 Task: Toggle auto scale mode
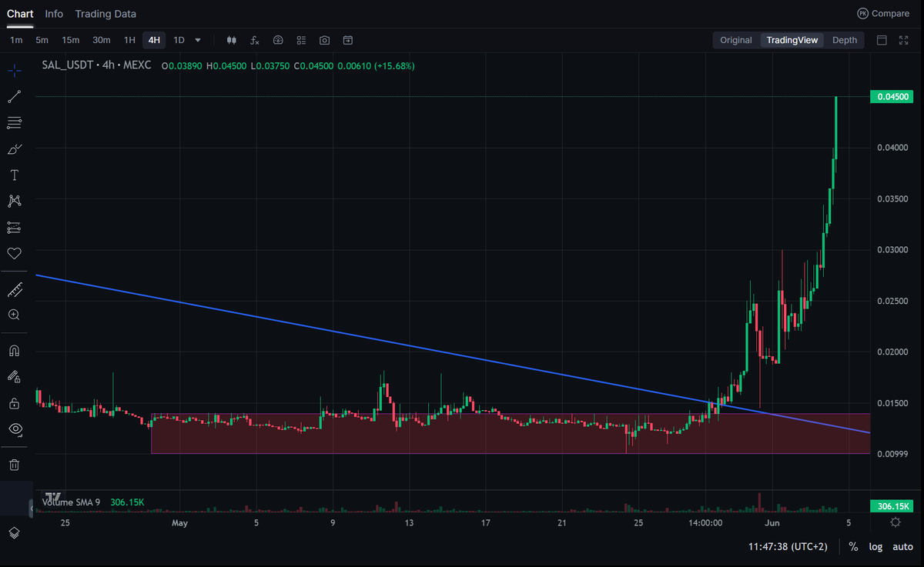[x=902, y=546]
